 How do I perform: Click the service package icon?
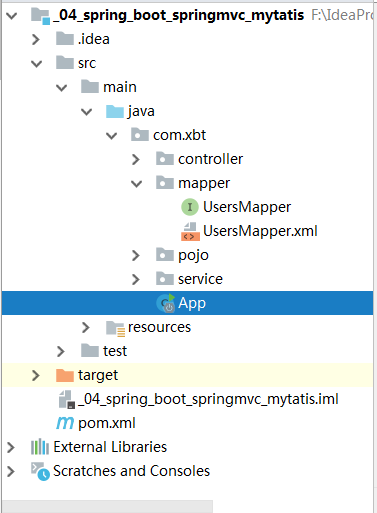tap(165, 279)
